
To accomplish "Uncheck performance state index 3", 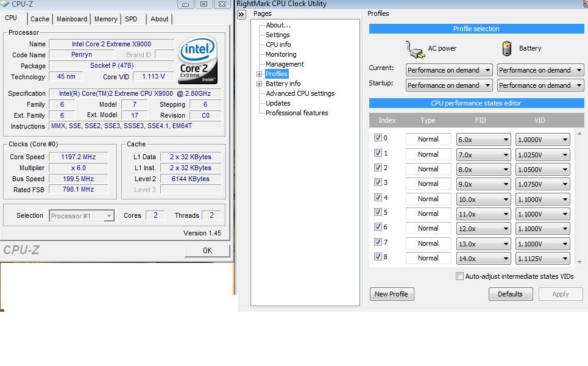I will click(x=378, y=182).
